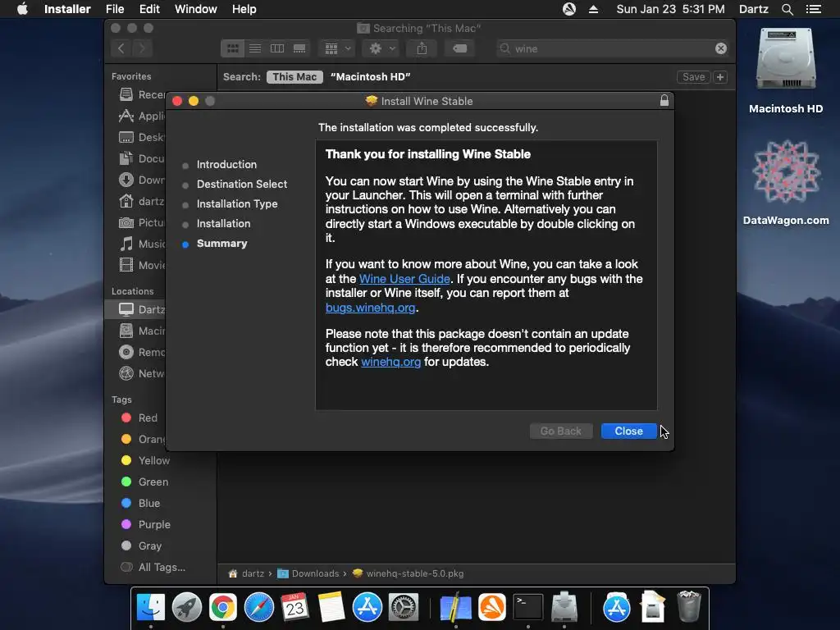Clear the Finder search field
The width and height of the screenshot is (840, 630).
point(720,48)
